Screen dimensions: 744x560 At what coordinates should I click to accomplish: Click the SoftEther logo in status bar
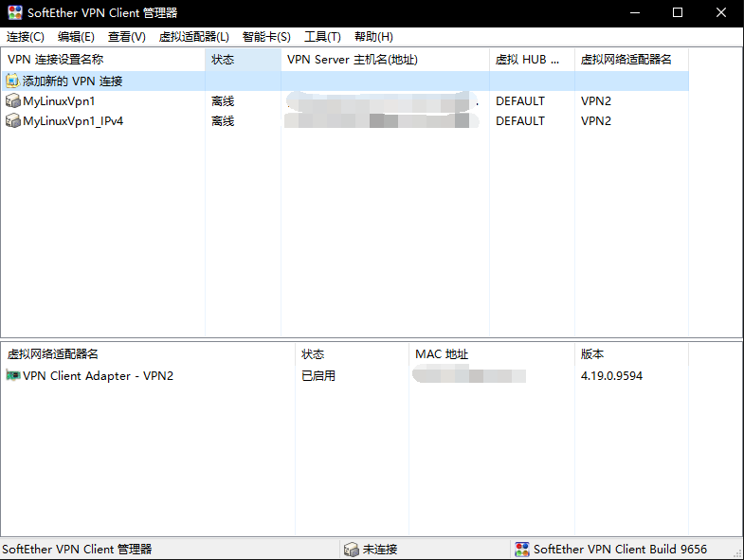tap(522, 549)
